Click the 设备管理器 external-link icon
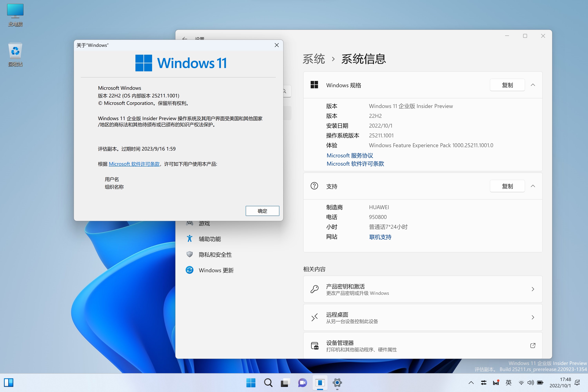This screenshot has width=588, height=392. click(533, 346)
